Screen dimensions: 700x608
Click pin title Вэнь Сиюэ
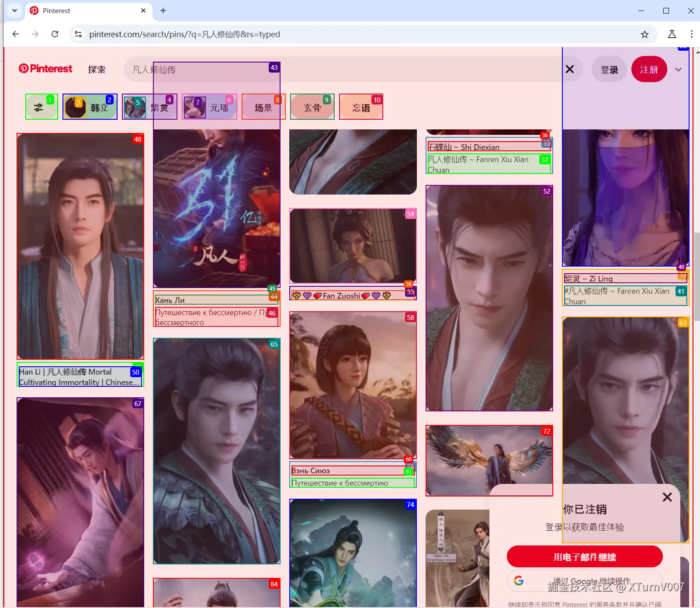pyautogui.click(x=311, y=471)
